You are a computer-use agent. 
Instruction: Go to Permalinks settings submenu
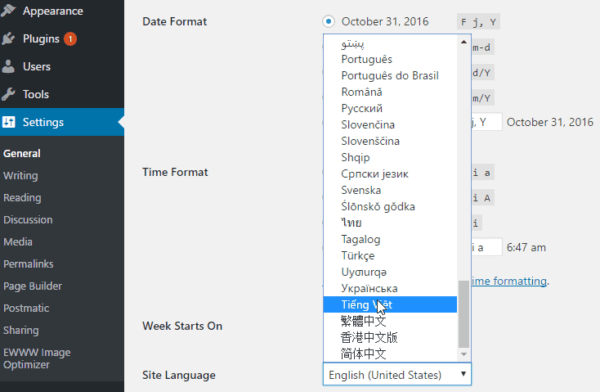click(x=28, y=264)
